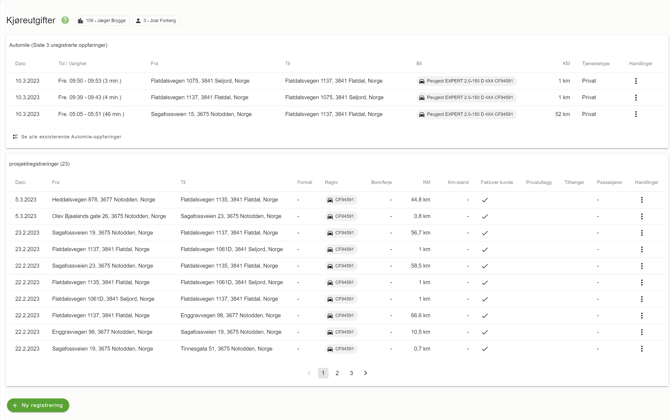This screenshot has height=420, width=670.
Task: Open the three-dot menu on the 44.8 km row
Action: 642,200
